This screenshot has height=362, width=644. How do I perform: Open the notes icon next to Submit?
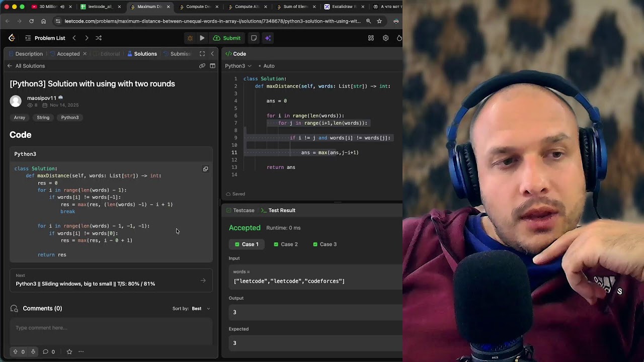[x=254, y=38]
